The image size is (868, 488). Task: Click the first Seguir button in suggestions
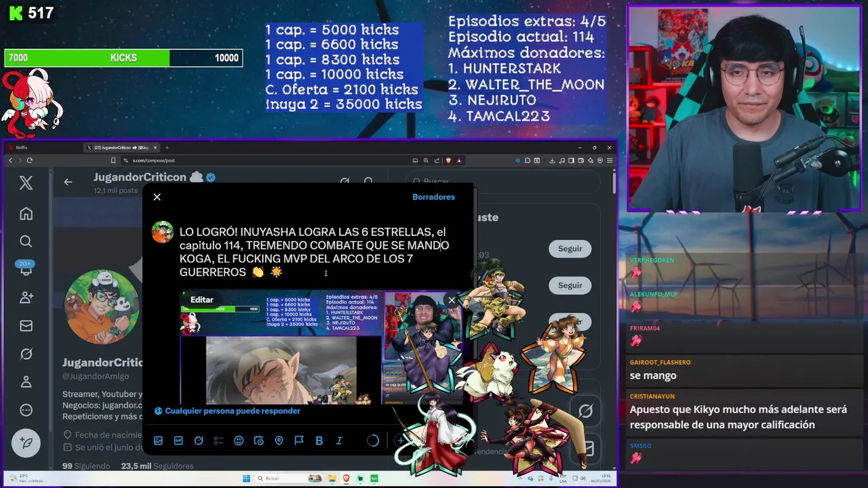pos(570,249)
